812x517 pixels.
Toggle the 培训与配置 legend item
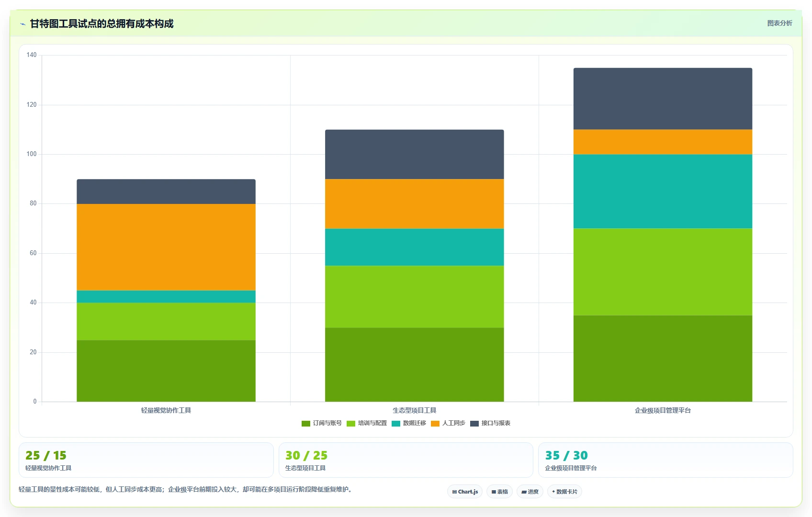pyautogui.click(x=367, y=423)
